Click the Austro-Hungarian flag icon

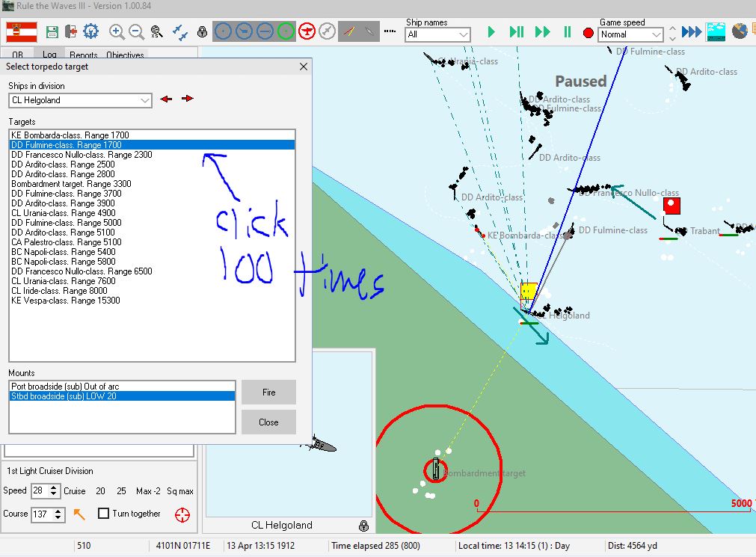click(x=22, y=32)
